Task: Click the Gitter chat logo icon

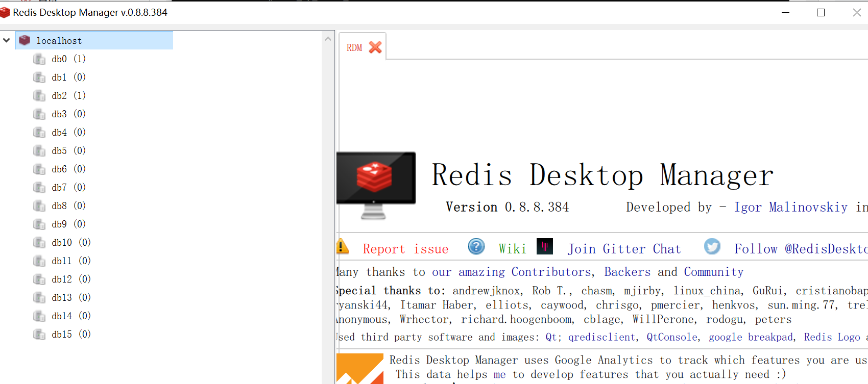Action: [545, 246]
